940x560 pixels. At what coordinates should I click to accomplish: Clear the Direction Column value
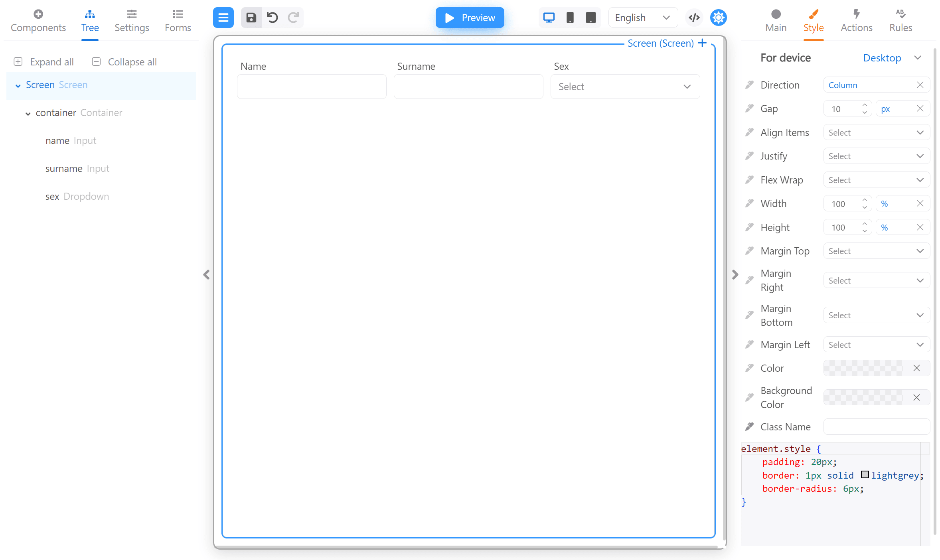[920, 85]
